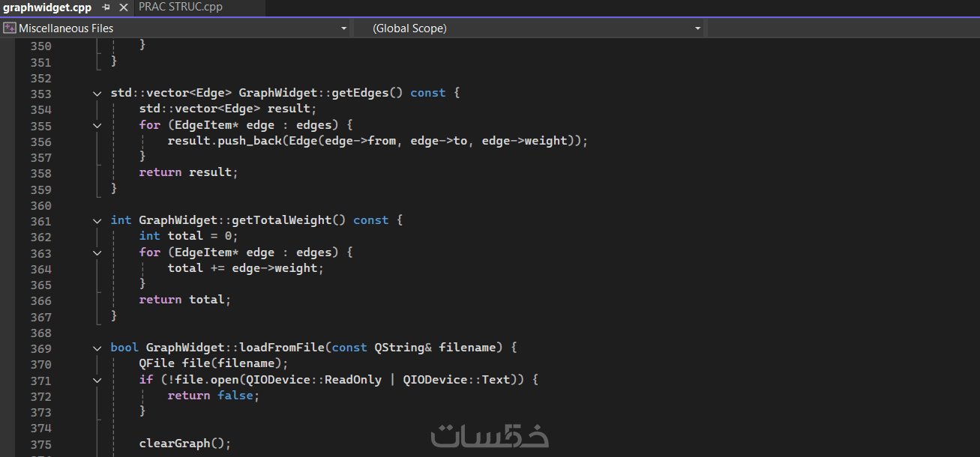Switch to the PRAC STRUC.cpp tab
The height and width of the screenshot is (457, 980).
click(x=180, y=7)
